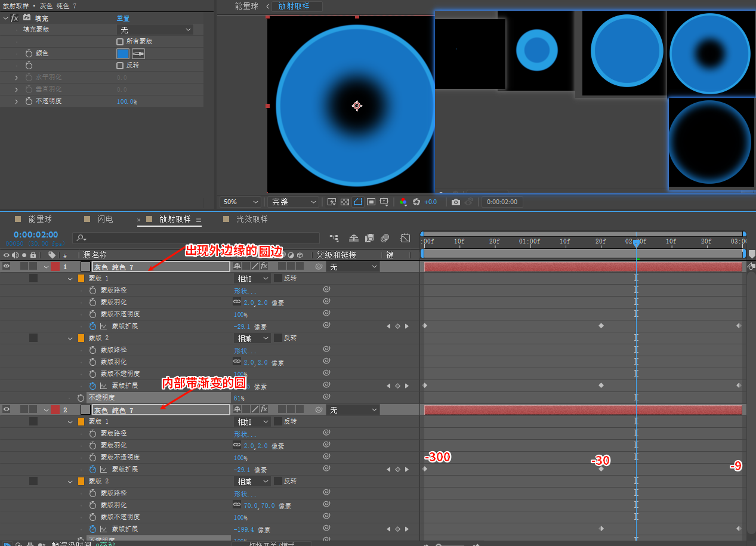Enable motion blur icon in timeline header
Viewport: 756px width, 546px height.
[x=385, y=238]
